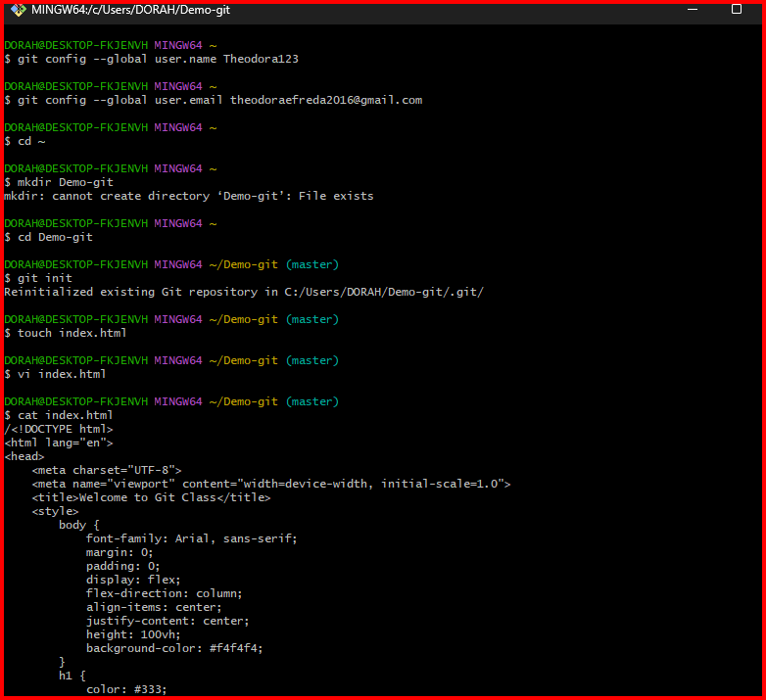
Task: Click the '<html lang="en">' line
Action: pos(58,443)
